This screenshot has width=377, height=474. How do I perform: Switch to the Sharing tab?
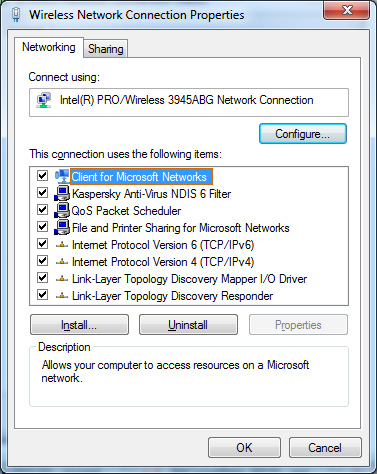(105, 49)
